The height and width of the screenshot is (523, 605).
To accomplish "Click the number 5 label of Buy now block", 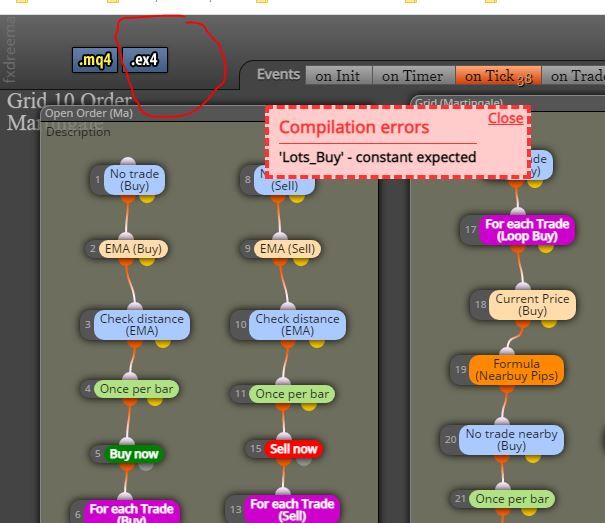I will tap(98, 454).
